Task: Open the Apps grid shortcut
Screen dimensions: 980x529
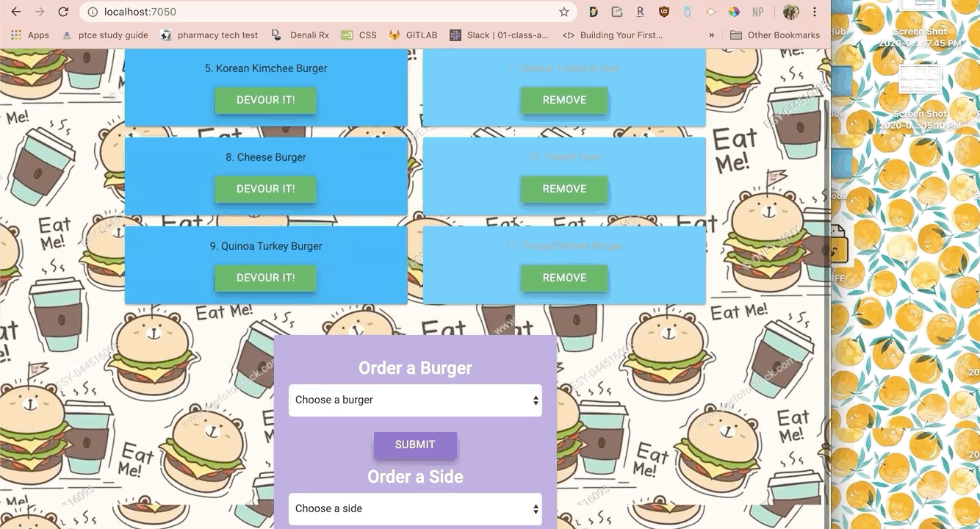Action: tap(29, 35)
